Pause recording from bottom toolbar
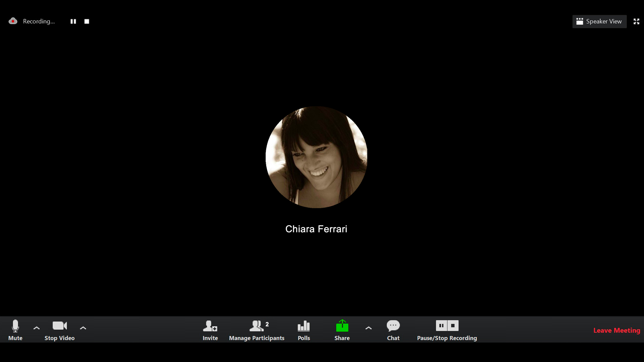The height and width of the screenshot is (362, 644). 441,325
